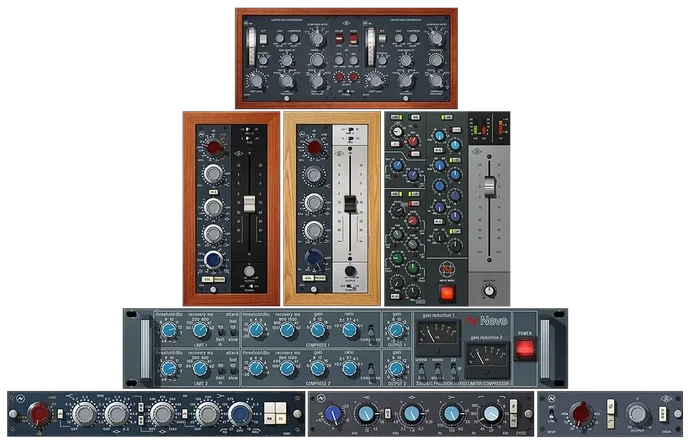This screenshot has height=444, width=691.
Task: Toggle Compress 2 compress-in switch
Action: click(372, 369)
